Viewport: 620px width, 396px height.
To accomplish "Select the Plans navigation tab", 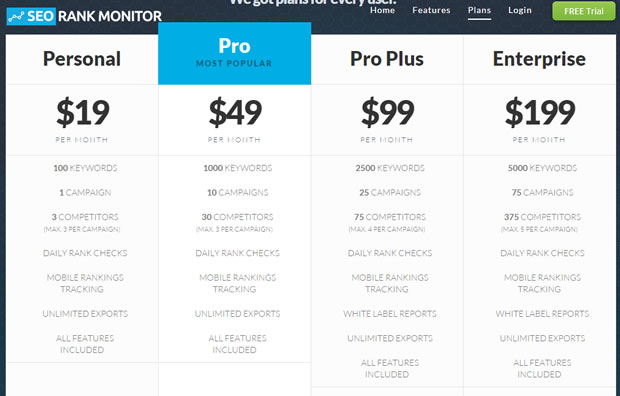I will 479,10.
